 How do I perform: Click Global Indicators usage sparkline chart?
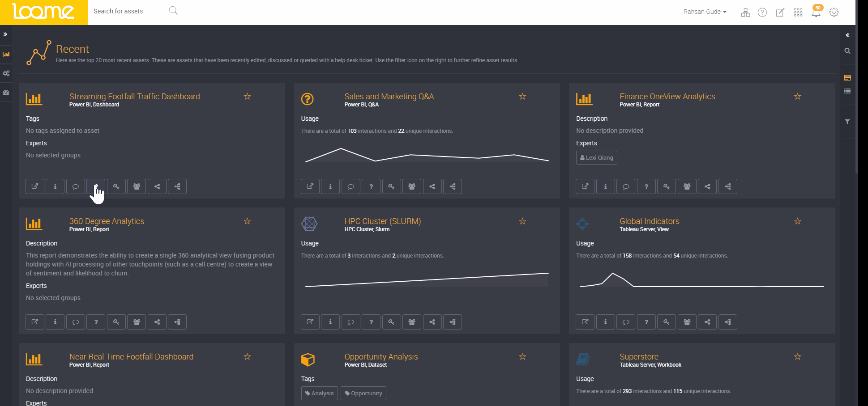pyautogui.click(x=702, y=279)
